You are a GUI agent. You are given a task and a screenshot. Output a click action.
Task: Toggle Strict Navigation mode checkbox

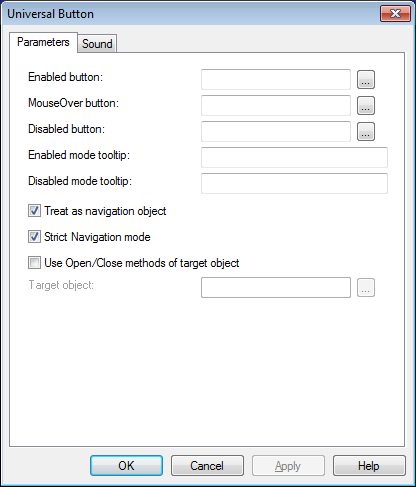click(x=34, y=237)
